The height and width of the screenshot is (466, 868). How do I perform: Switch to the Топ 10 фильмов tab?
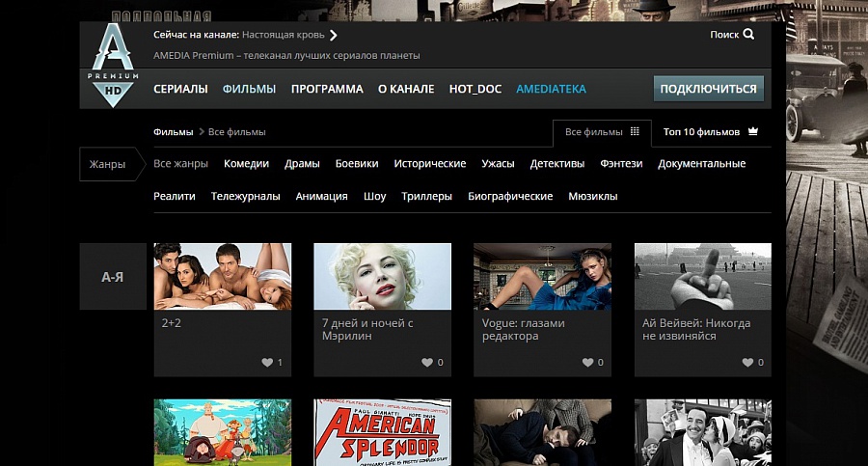tap(711, 132)
